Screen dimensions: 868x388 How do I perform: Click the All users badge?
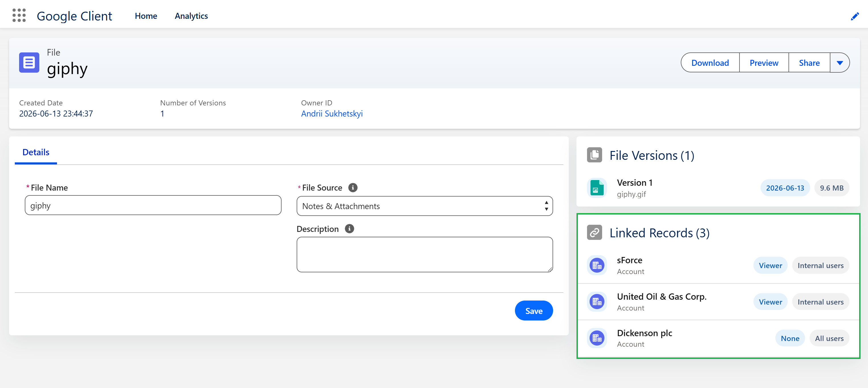pos(829,338)
